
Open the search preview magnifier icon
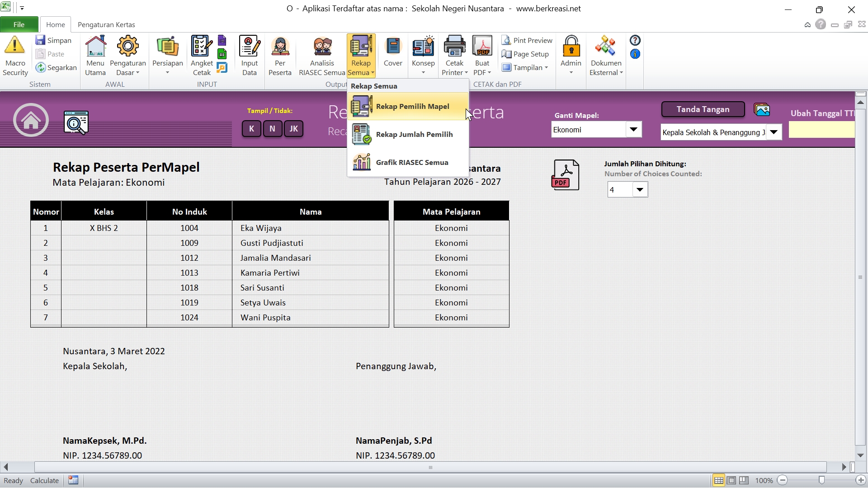[x=76, y=122]
